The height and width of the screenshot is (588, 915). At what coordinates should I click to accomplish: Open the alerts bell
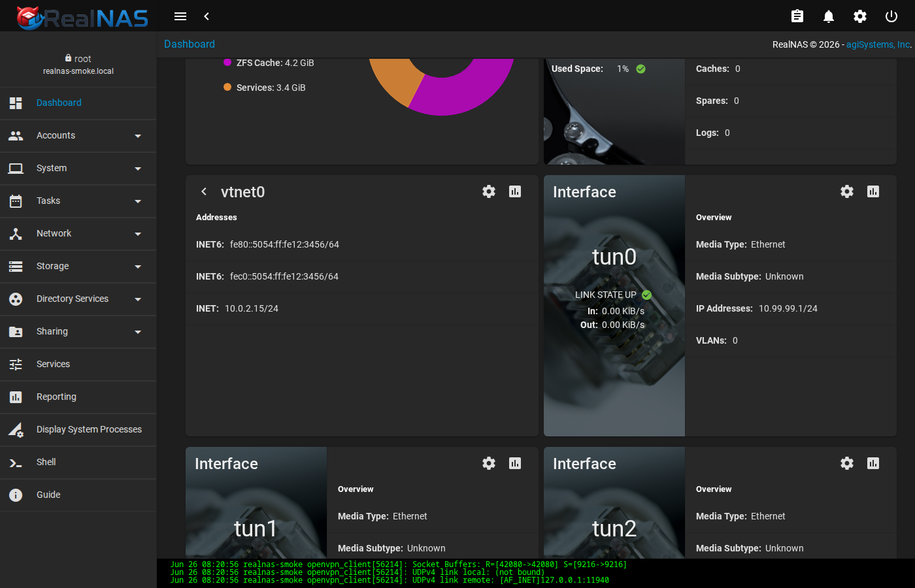point(829,16)
